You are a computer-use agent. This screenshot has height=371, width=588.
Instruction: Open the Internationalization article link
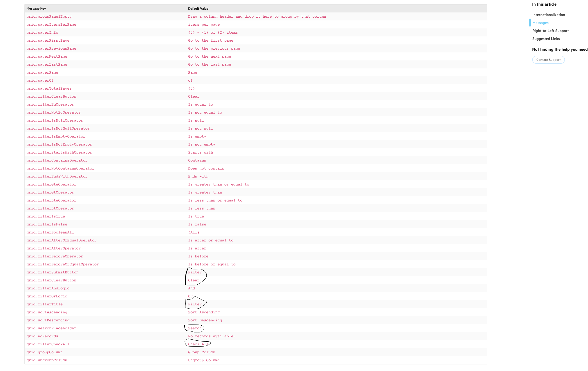tap(548, 15)
